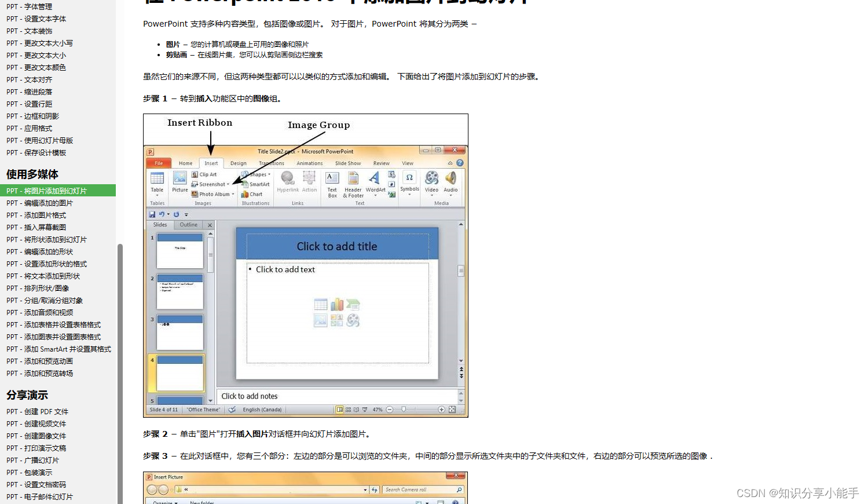868x504 pixels.
Task: Switch to the Design ribbon tab
Action: tap(239, 163)
